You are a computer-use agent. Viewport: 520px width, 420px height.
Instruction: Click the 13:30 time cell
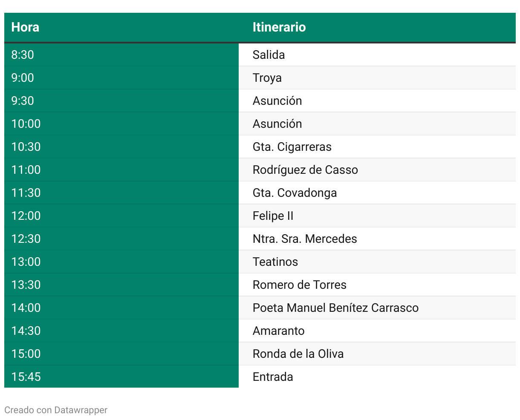coord(26,285)
